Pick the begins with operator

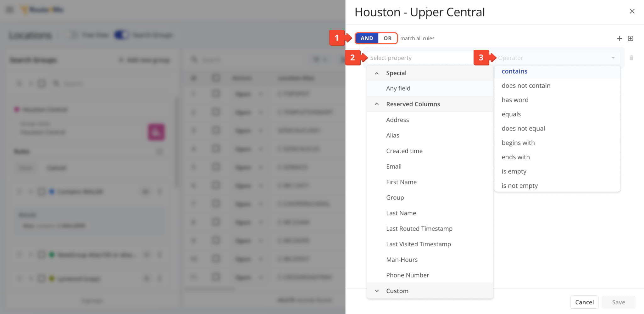[557, 143]
